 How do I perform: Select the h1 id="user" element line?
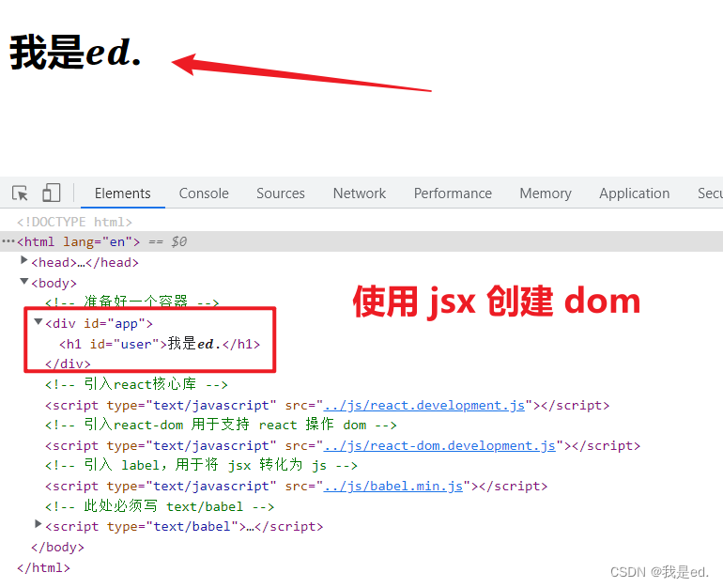click(x=160, y=344)
